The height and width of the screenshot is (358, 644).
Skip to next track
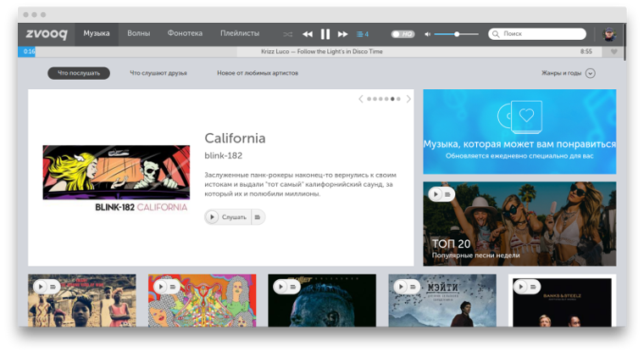pos(342,34)
